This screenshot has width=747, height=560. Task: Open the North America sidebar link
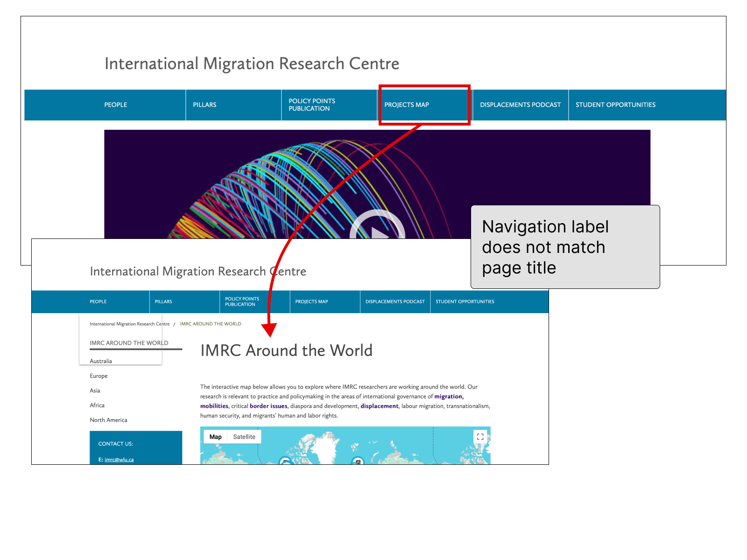click(108, 420)
